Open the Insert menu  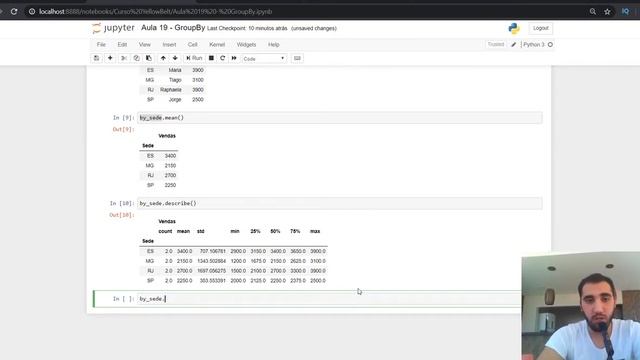click(169, 44)
